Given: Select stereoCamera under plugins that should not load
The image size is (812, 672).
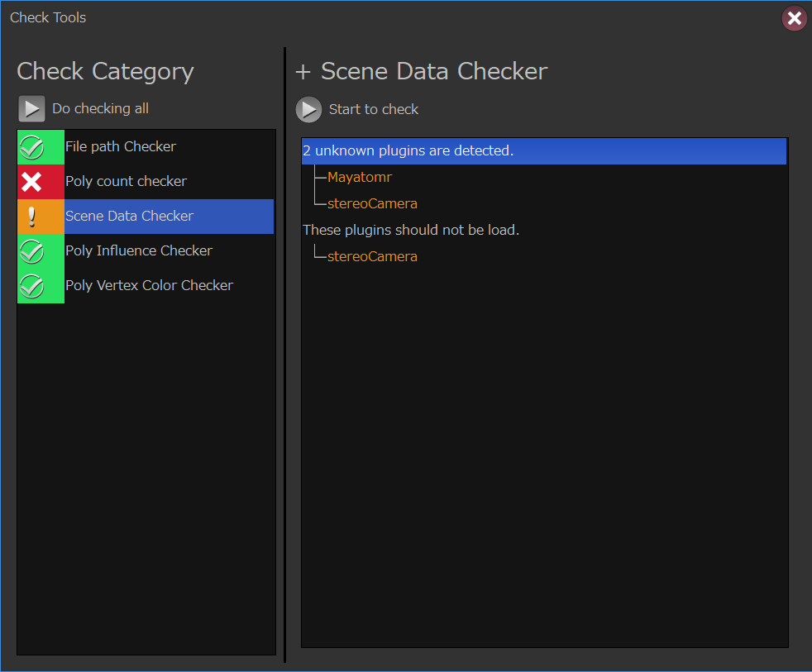Looking at the screenshot, I should (x=372, y=256).
